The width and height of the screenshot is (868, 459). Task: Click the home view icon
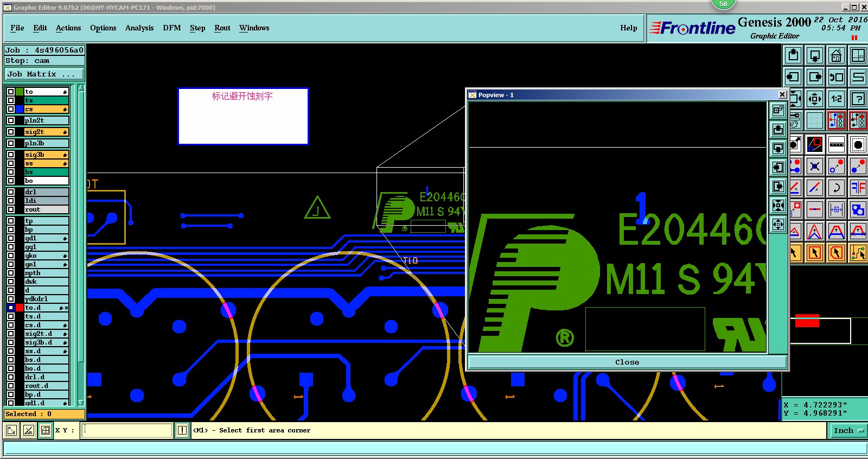(837, 55)
